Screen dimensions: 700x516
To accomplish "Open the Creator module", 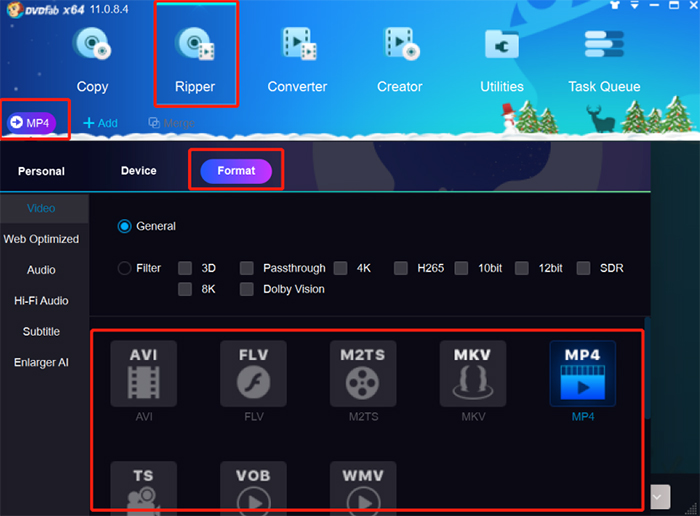I will 400,58.
